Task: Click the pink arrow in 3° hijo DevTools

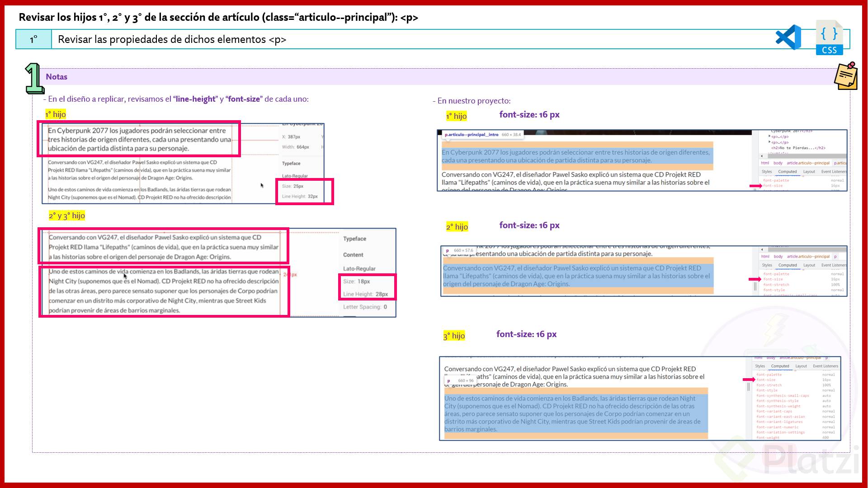Action: click(x=749, y=380)
